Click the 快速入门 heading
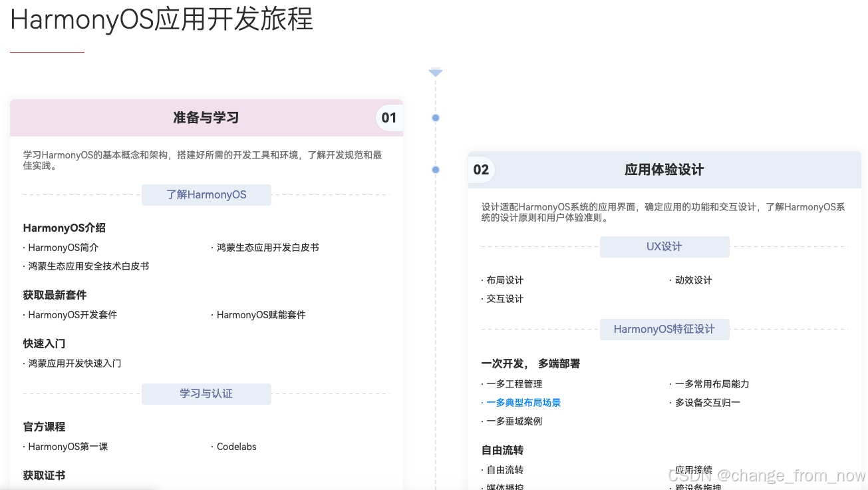Viewport: 868px width, 490px height. pyautogui.click(x=45, y=344)
